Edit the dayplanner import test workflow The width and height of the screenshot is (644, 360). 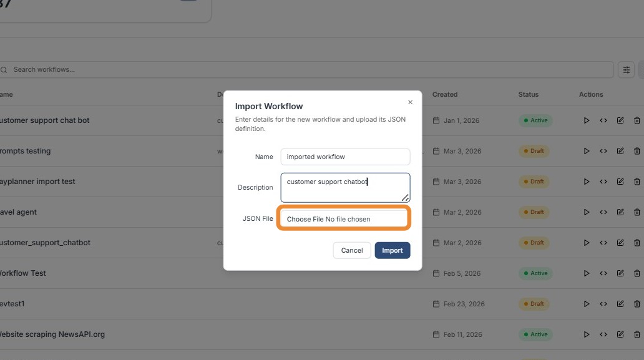[x=620, y=182]
